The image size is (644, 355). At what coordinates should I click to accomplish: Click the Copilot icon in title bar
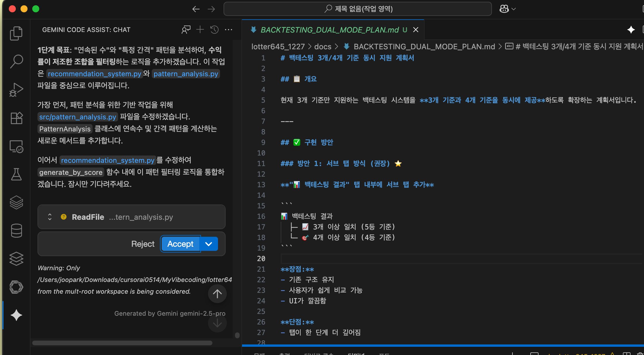pyautogui.click(x=504, y=9)
